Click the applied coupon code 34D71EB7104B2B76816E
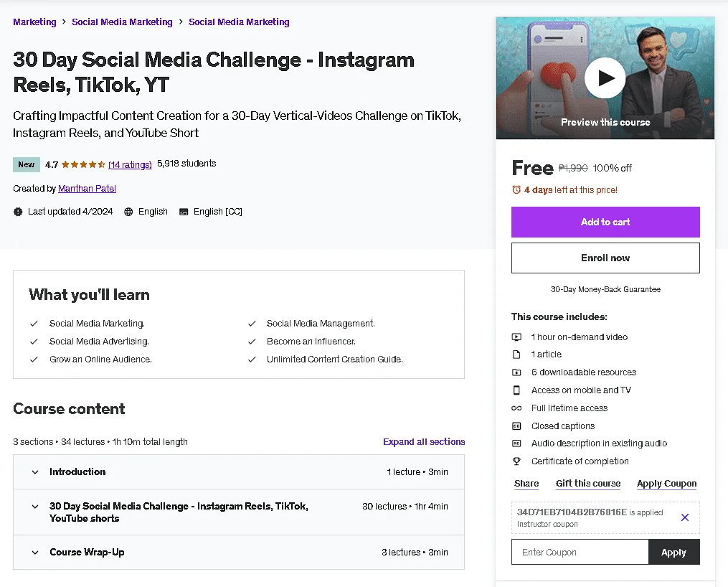 (x=572, y=512)
